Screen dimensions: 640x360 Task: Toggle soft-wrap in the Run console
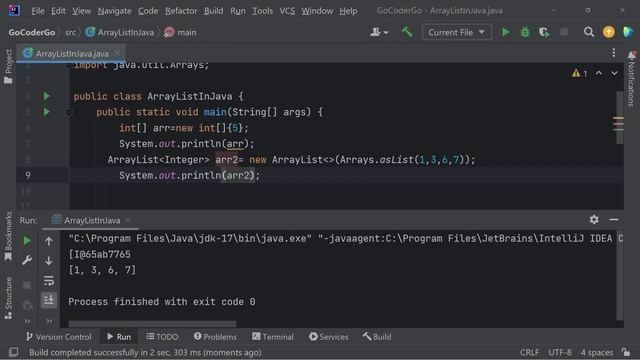pos(49,281)
